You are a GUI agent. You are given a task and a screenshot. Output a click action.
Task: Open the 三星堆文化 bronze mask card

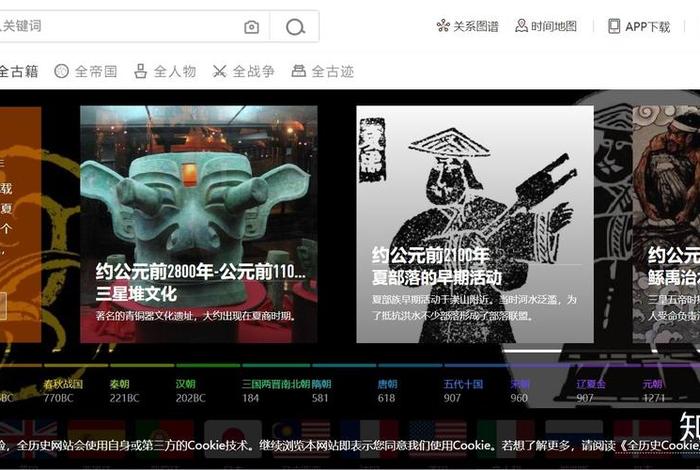pyautogui.click(x=199, y=224)
